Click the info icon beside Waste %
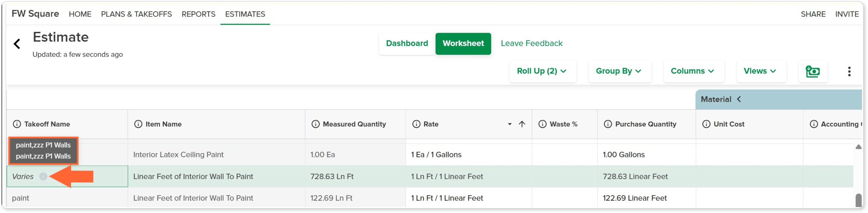The height and width of the screenshot is (213, 868). 542,124
